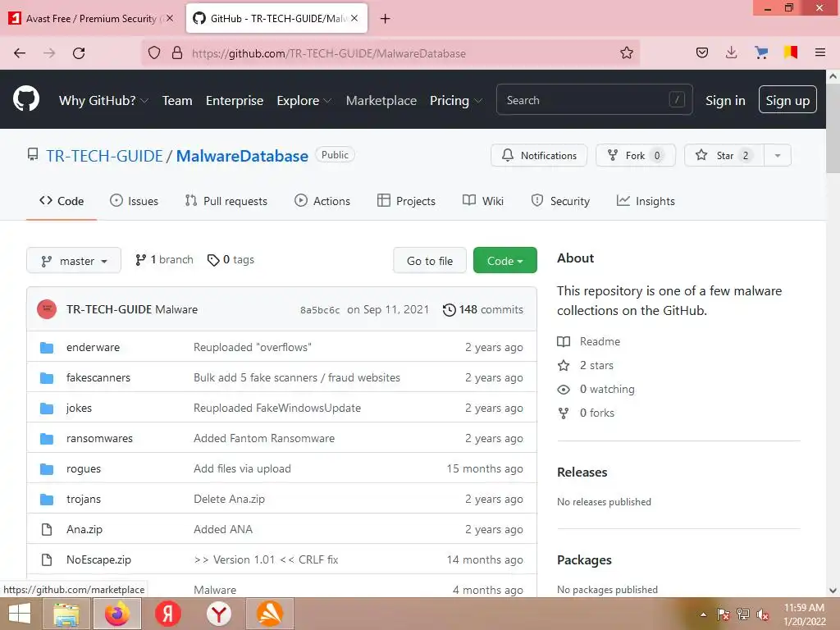840x630 pixels.
Task: Open Notifications subscribe button
Action: coord(539,155)
